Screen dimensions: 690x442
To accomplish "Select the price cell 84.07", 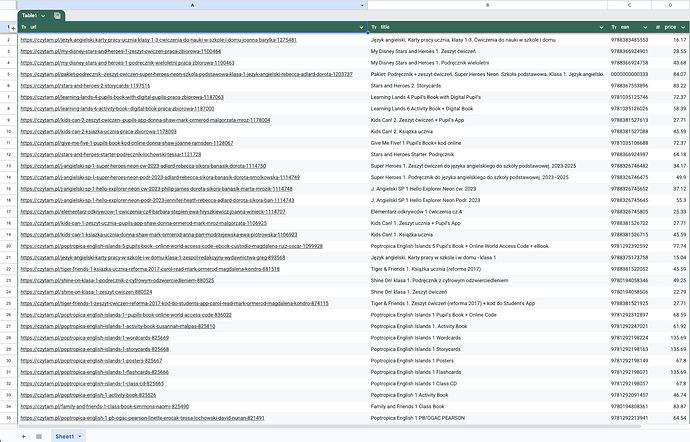I will (671, 74).
